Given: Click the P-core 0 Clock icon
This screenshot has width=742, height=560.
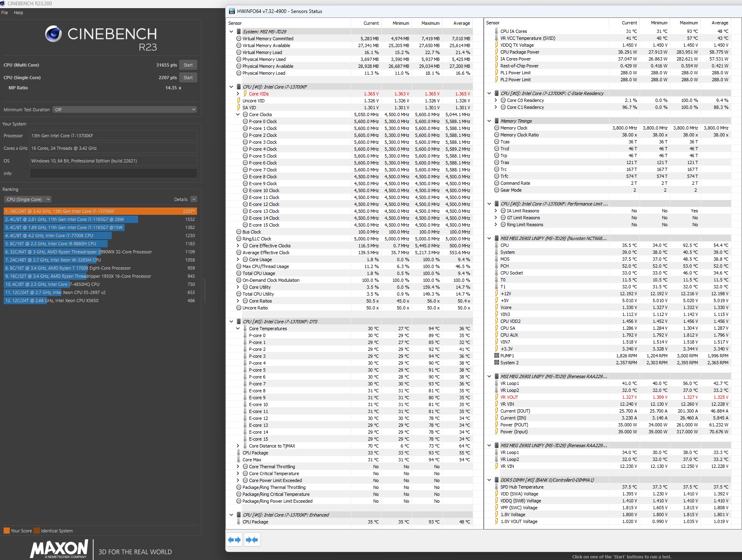Looking at the screenshot, I should (x=245, y=121).
